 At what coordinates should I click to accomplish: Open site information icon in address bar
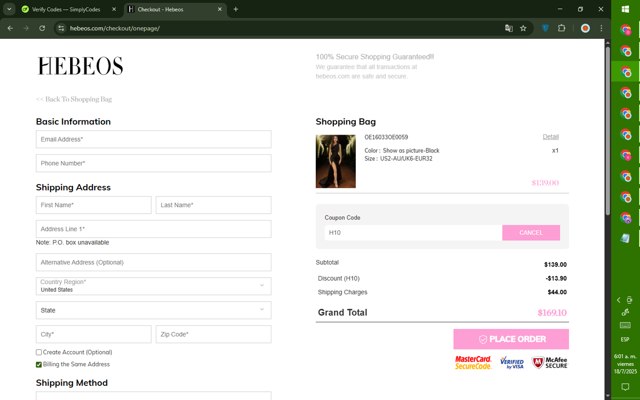(x=61, y=28)
